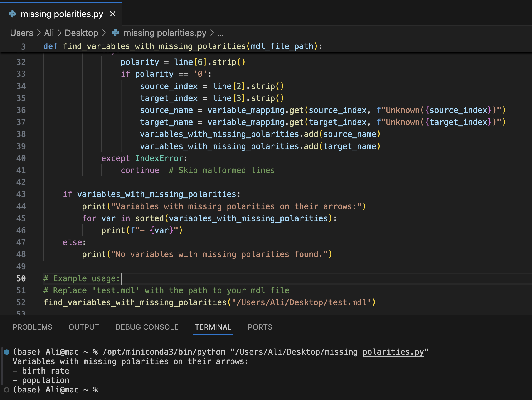Click the Python icon in the breadcrumb

point(115,33)
